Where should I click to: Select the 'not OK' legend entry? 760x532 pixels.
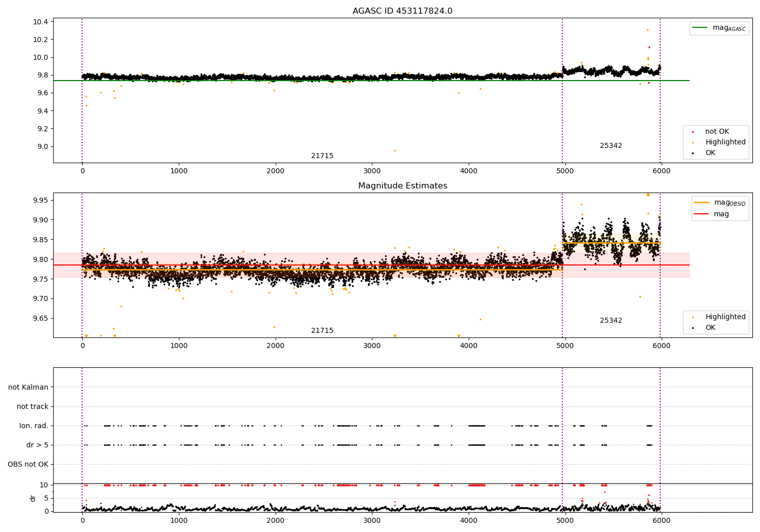(717, 132)
